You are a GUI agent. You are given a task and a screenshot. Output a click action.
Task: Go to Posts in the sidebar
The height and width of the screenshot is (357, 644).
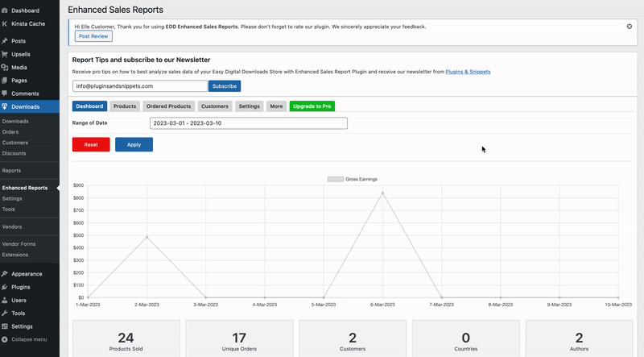pos(19,41)
